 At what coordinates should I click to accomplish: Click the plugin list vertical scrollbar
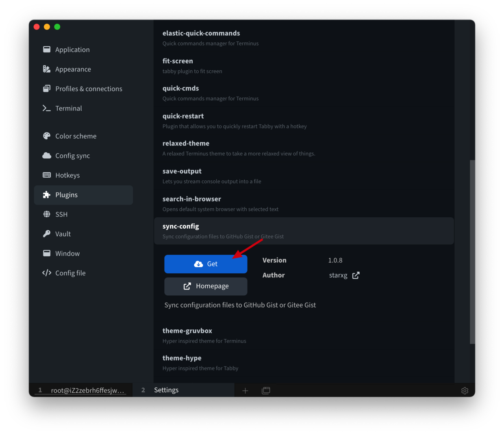click(x=472, y=252)
